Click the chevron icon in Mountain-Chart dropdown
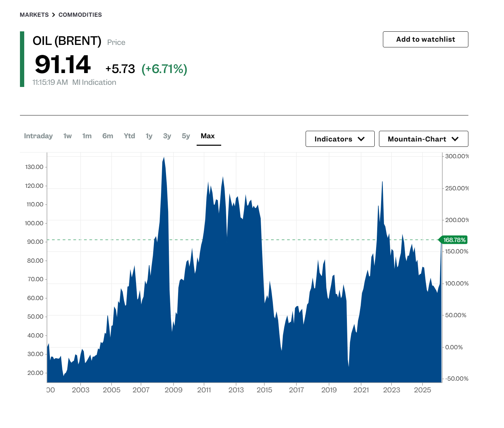 pyautogui.click(x=455, y=139)
